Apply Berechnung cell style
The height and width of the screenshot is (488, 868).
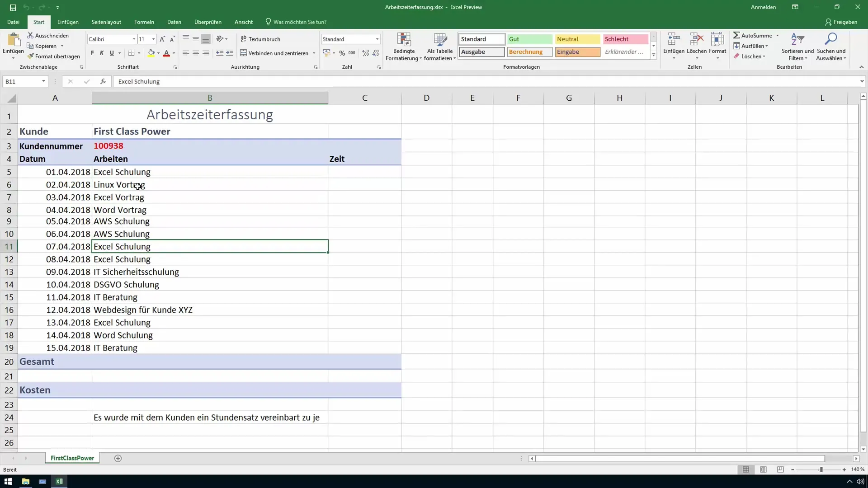pos(529,52)
